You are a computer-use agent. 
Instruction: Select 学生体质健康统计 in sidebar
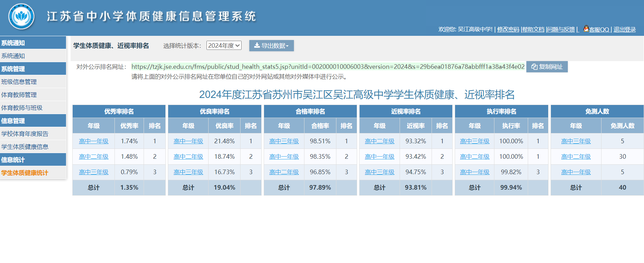pos(33,173)
